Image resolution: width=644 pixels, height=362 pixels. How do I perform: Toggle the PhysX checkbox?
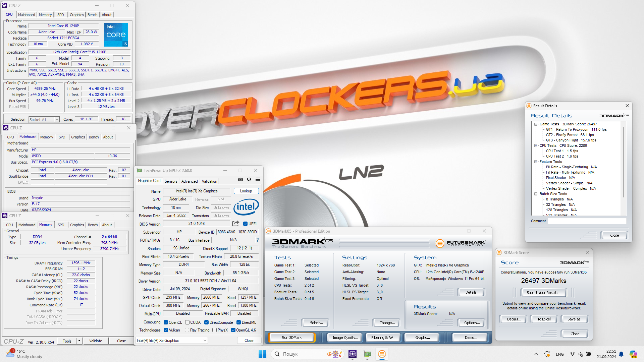215,330
